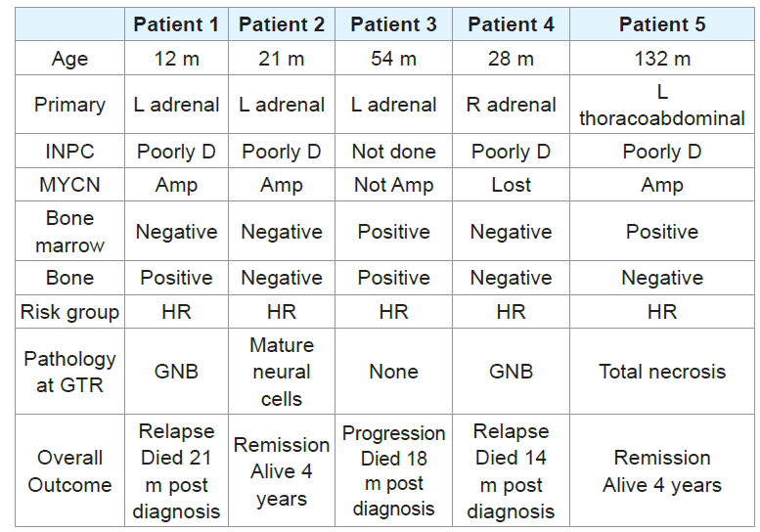Viewport: 760px width, 532px height.
Task: Select the Pathology at GTR label
Action: [69, 372]
